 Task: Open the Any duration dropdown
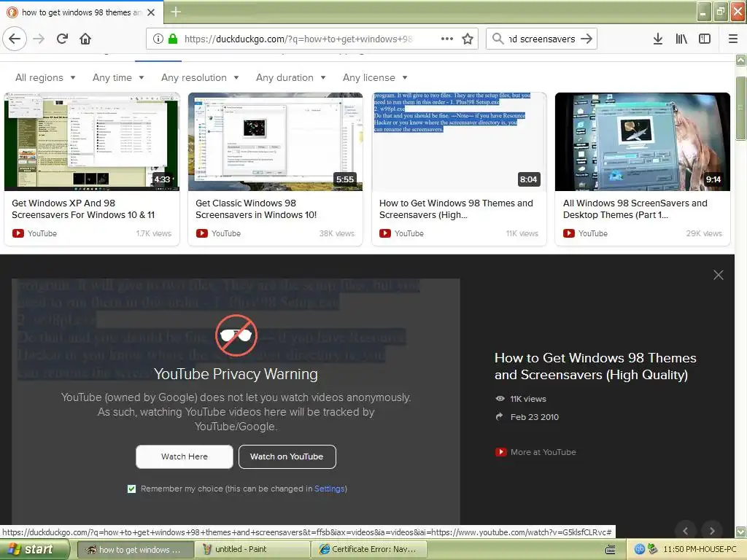coord(290,77)
